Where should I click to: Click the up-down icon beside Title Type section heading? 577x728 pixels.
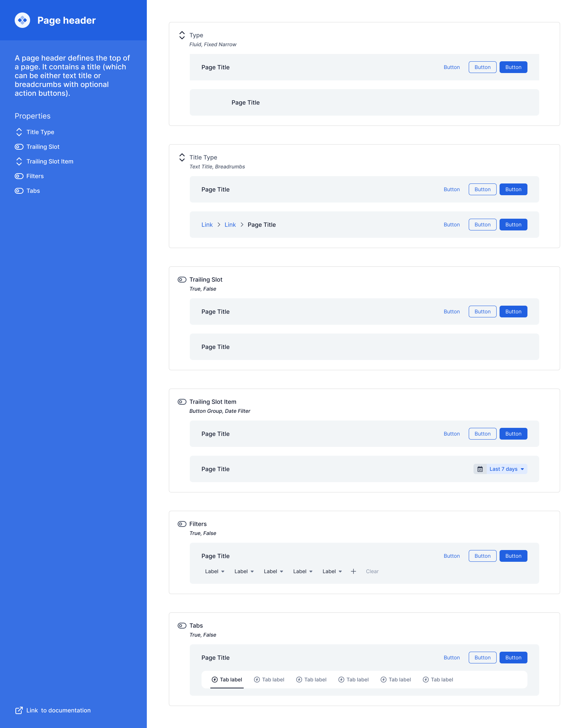[182, 157]
